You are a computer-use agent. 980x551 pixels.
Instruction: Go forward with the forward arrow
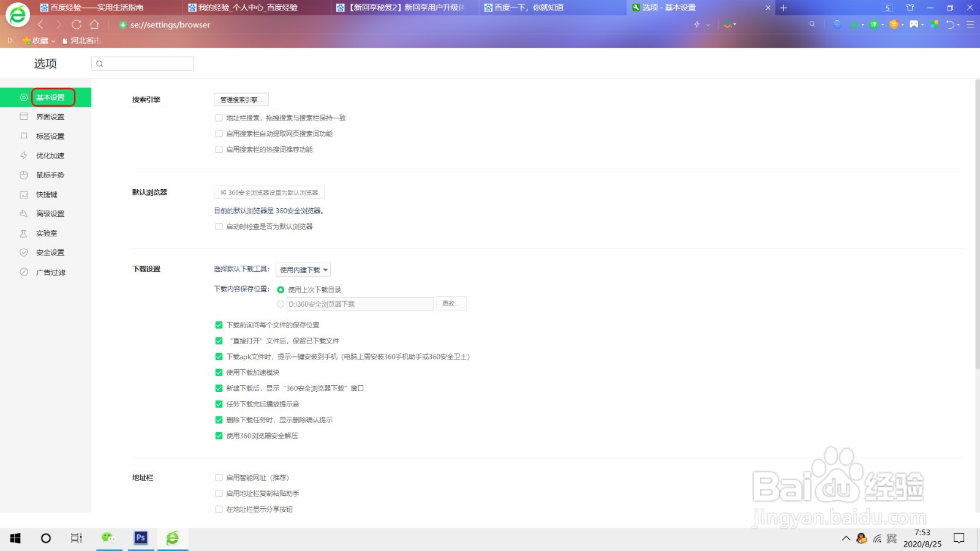(x=59, y=24)
